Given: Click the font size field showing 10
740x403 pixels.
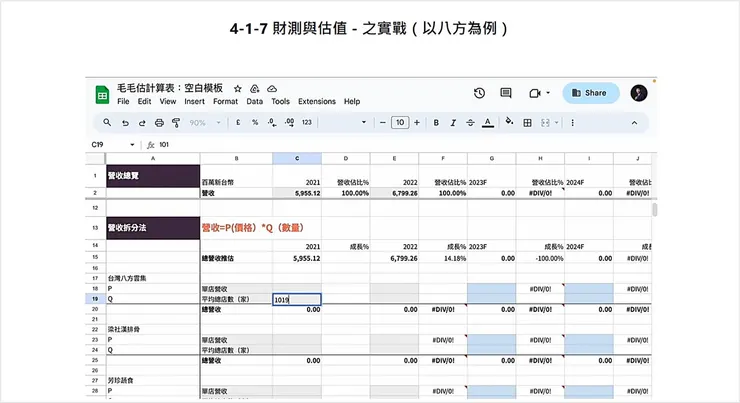Looking at the screenshot, I should [400, 123].
